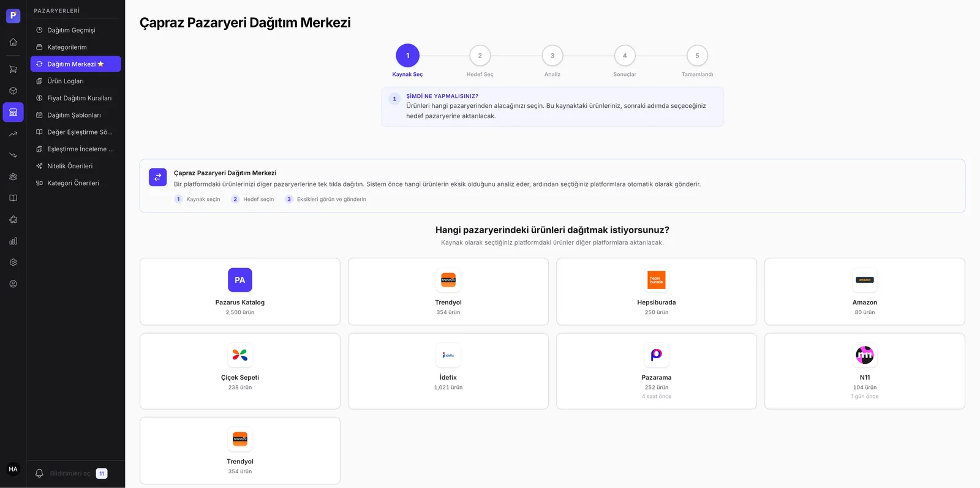The width and height of the screenshot is (980, 488).
Task: Open the bar chart reports icon
Action: tap(13, 241)
